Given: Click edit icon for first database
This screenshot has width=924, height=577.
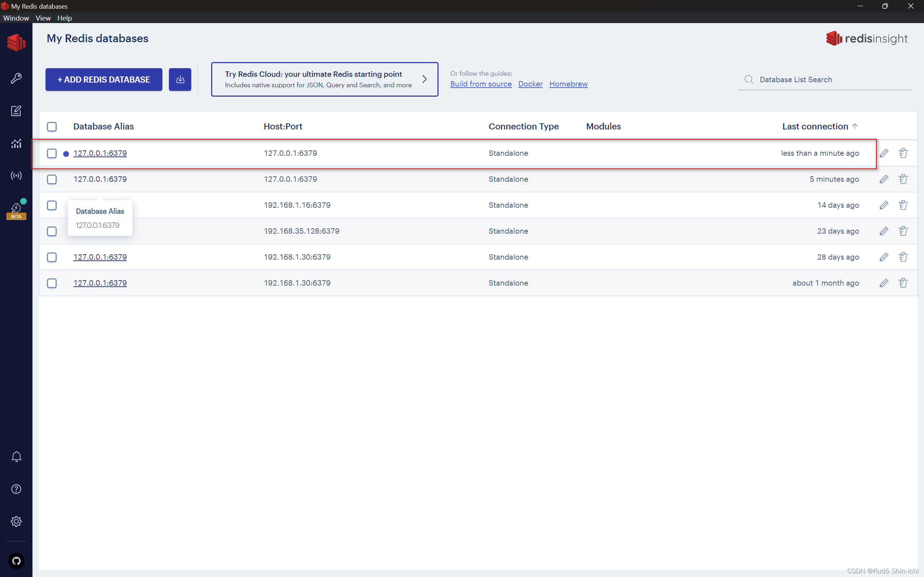Looking at the screenshot, I should [884, 153].
